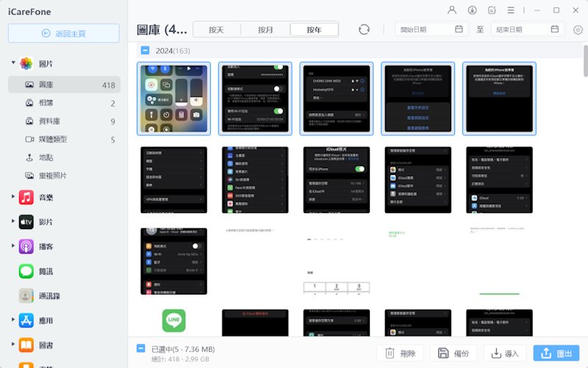Click the export upload arrow icon
Viewport: 588px width, 368px height.
(x=546, y=353)
